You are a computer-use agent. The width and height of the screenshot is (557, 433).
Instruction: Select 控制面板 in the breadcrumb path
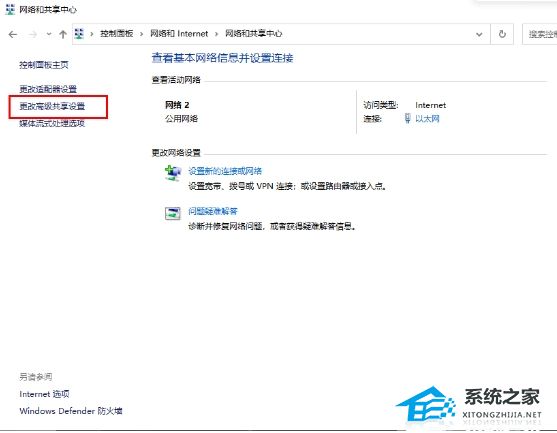[x=117, y=34]
